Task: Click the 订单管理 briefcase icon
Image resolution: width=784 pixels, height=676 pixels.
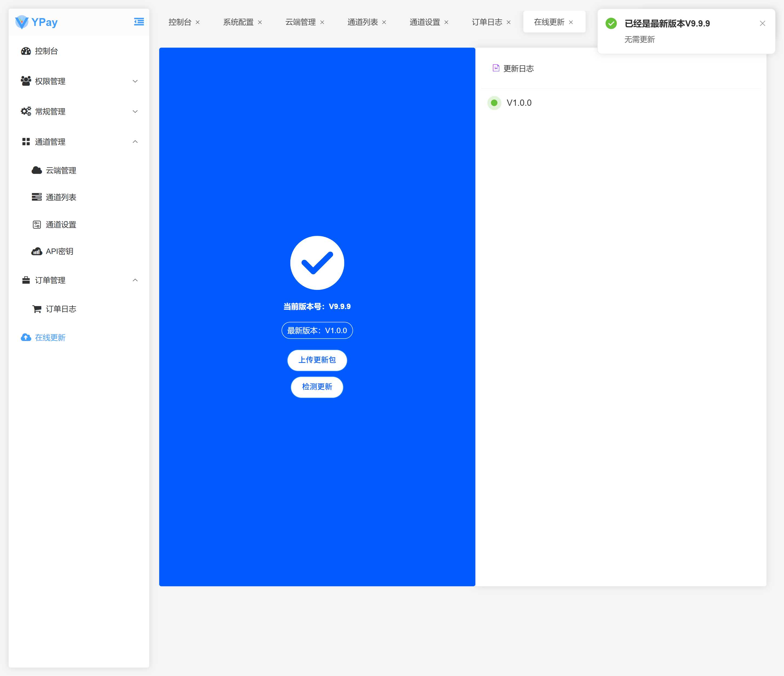Action: (x=26, y=280)
